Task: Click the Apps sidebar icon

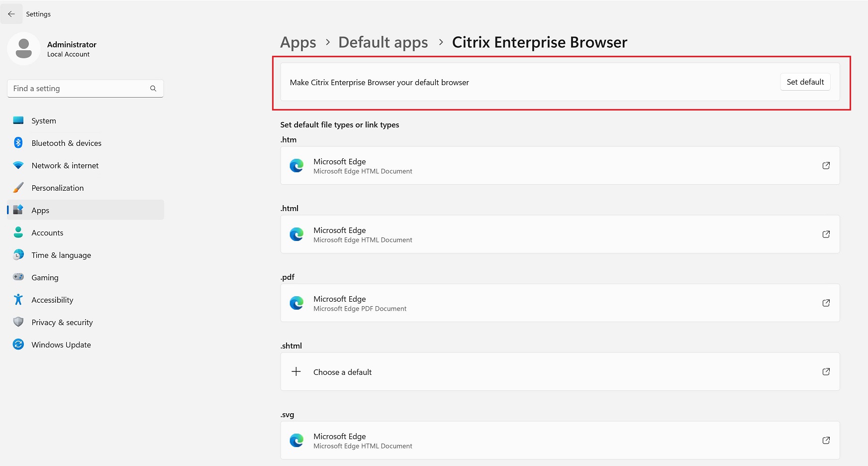Action: coord(18,210)
